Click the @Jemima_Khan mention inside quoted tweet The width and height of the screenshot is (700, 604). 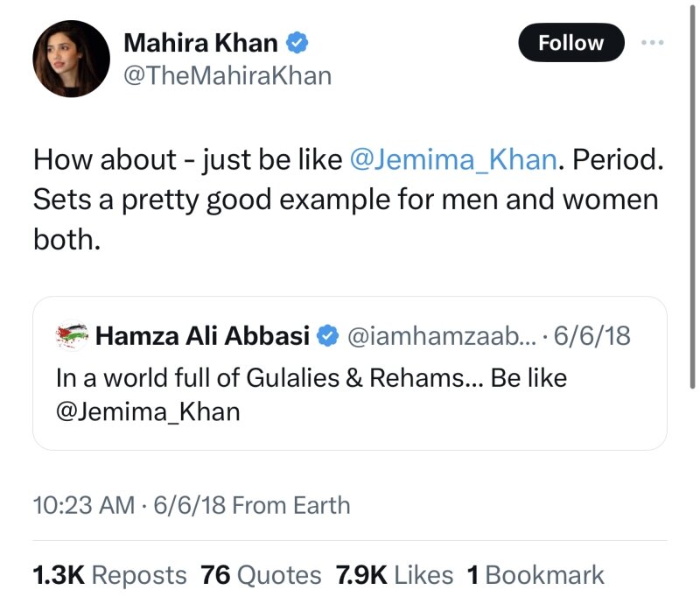[147, 411]
